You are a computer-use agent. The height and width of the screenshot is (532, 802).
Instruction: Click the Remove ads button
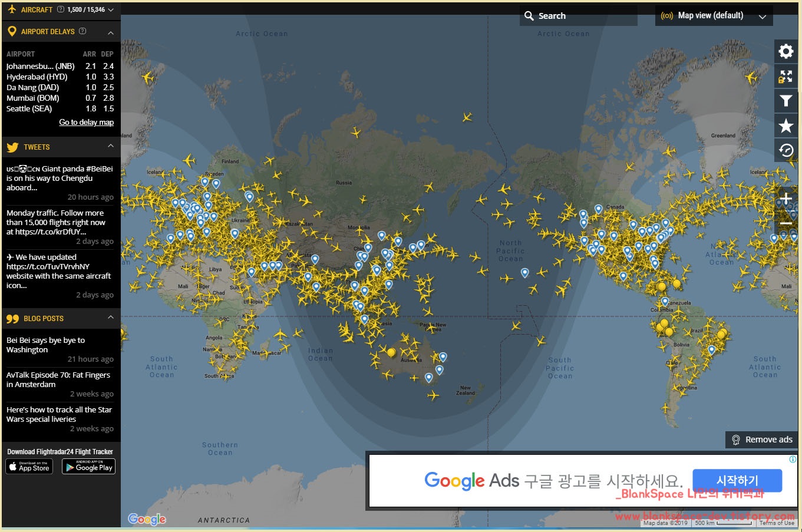tap(762, 440)
